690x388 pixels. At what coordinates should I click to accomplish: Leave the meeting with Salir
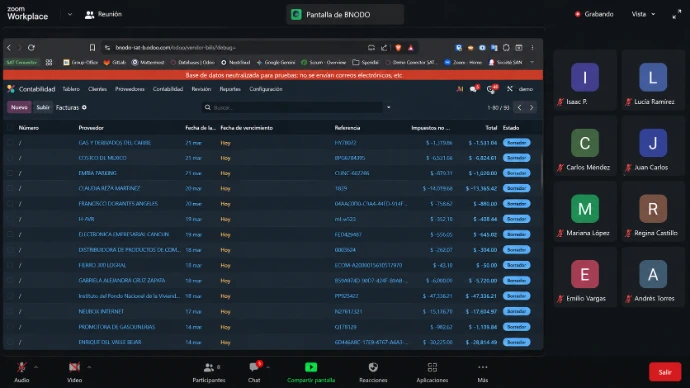click(x=664, y=372)
